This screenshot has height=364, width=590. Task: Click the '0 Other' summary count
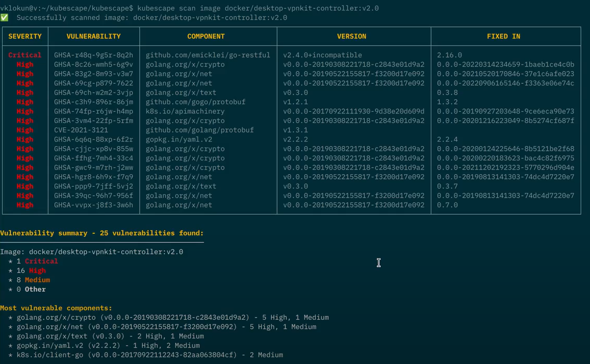(31, 290)
